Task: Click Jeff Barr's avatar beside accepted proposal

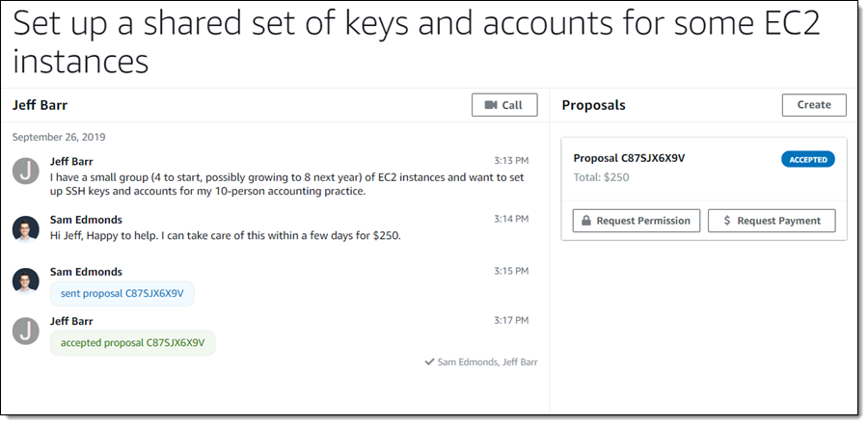Action: (26, 331)
